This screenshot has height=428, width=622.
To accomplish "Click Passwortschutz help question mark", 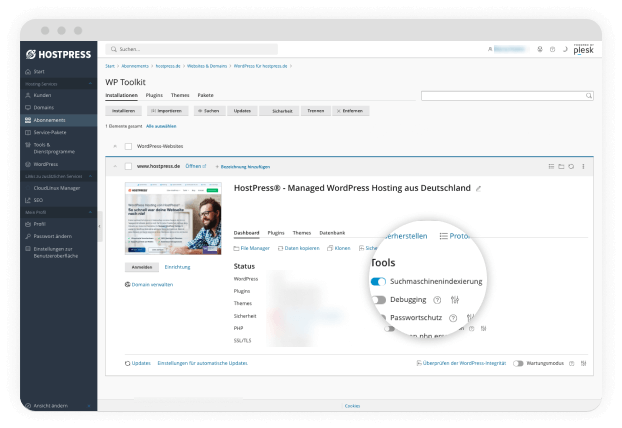I will 453,318.
